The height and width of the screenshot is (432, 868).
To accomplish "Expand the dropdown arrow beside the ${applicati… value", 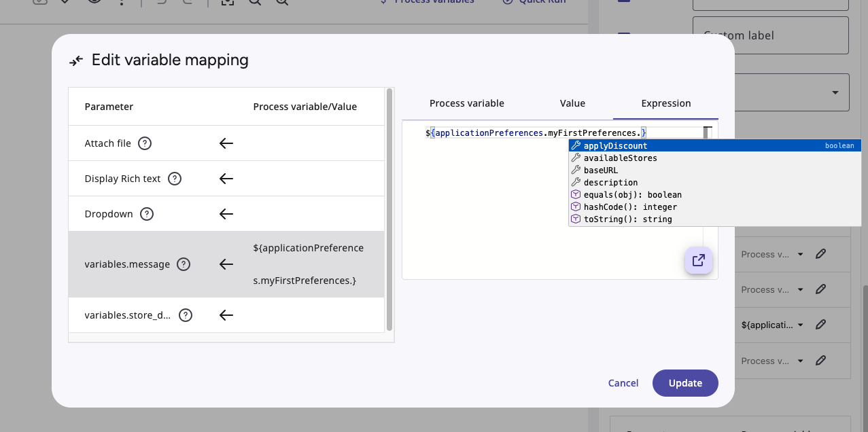I will point(801,325).
